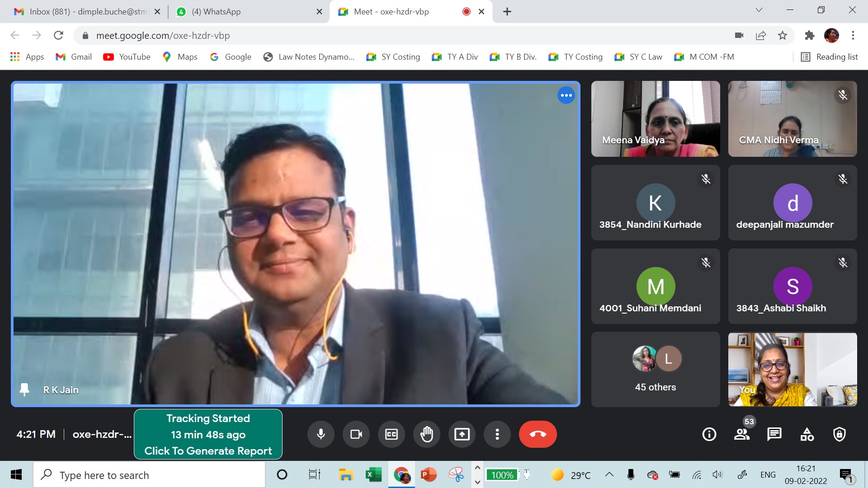Leave the call with red button
Screen dimensions: 868x488
coord(538,434)
